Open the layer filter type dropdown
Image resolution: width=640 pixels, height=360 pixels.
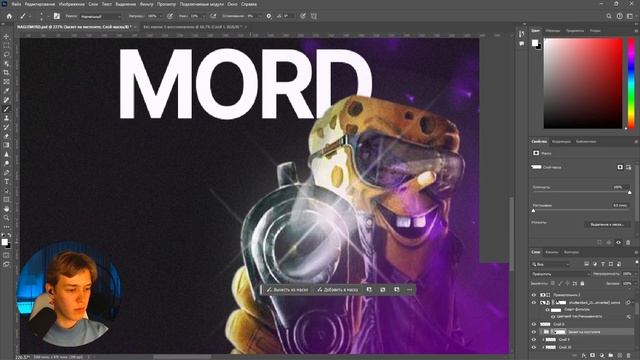551,264
